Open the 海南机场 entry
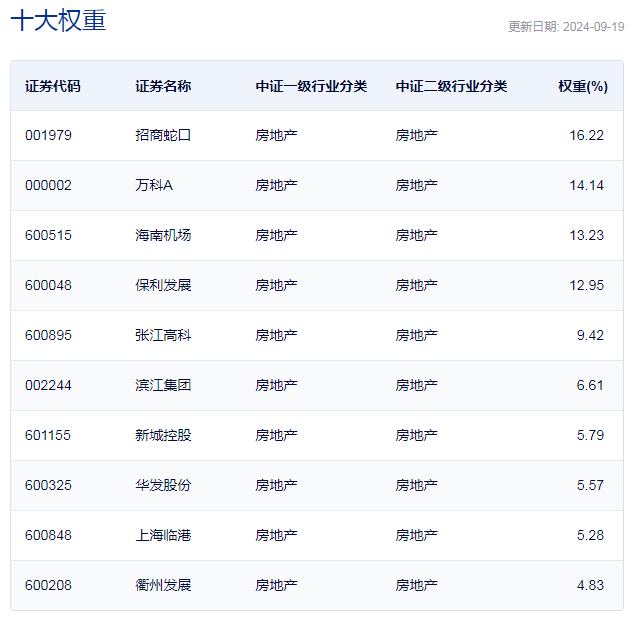The image size is (634, 622). point(163,235)
